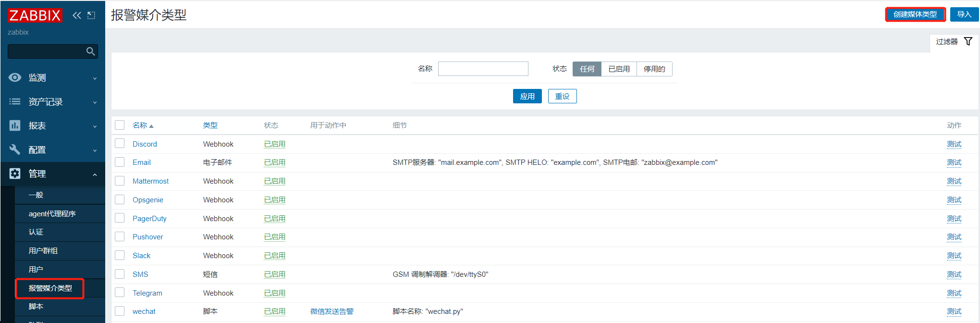Toggle the 过滤器 tab
Viewport: 980px width, 323px height.
coord(954,42)
